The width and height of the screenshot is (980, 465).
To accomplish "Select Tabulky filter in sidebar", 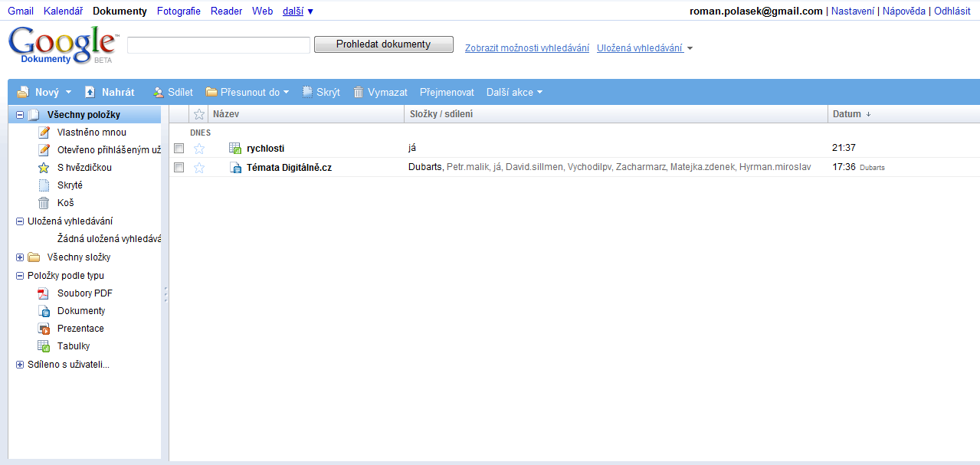I will pyautogui.click(x=74, y=346).
